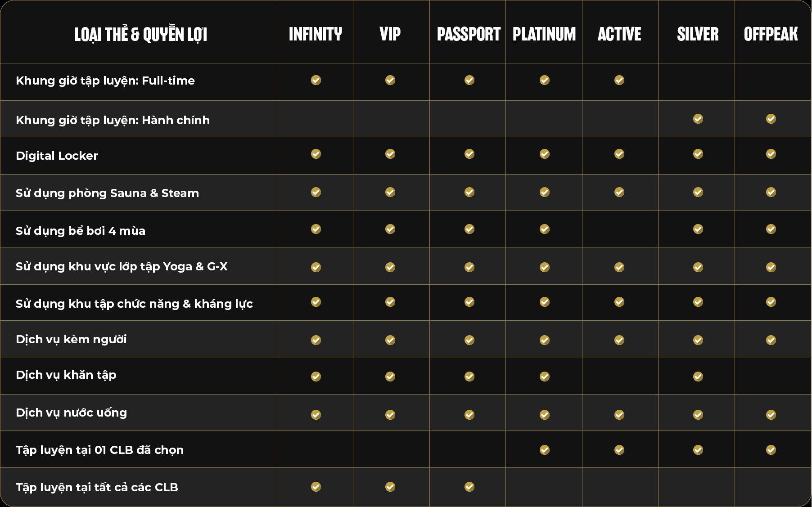Click the Digital Locker row label
The width and height of the screenshot is (812, 507).
57,156
